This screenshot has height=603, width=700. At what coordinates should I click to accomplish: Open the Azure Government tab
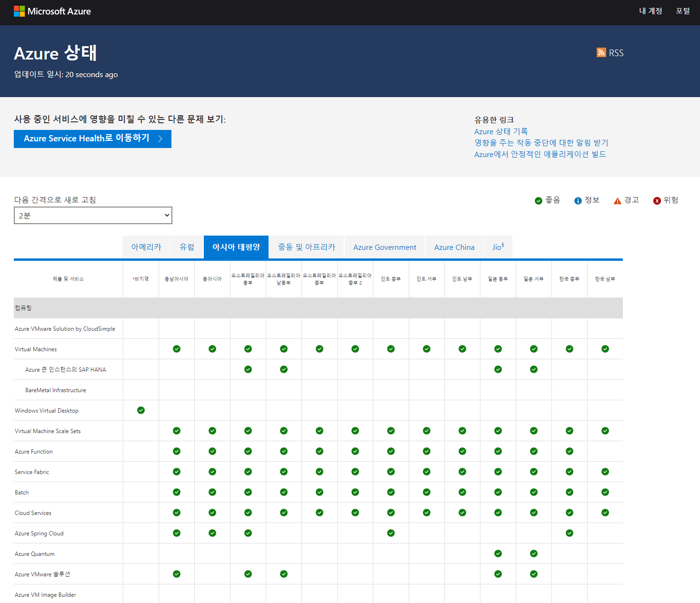click(385, 247)
